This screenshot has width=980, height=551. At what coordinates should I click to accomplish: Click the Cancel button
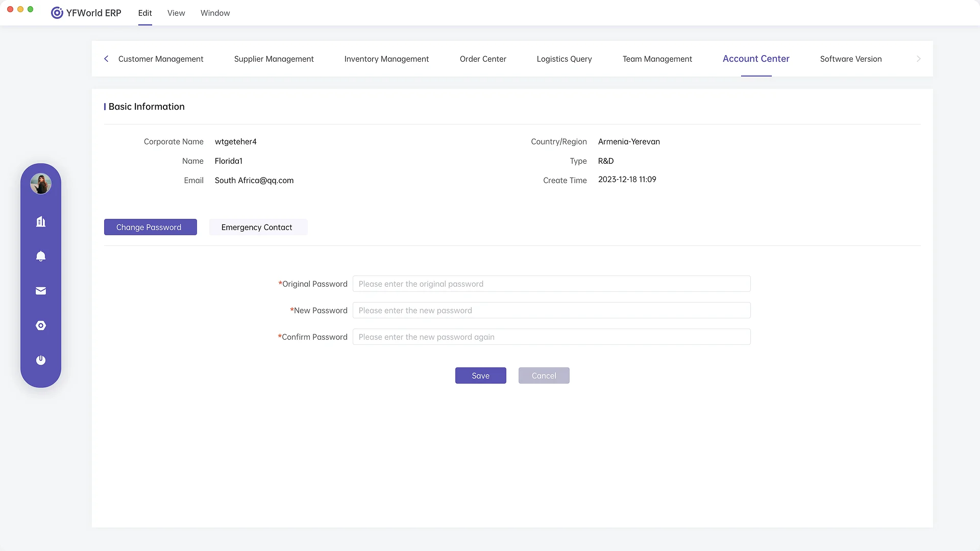[544, 375]
